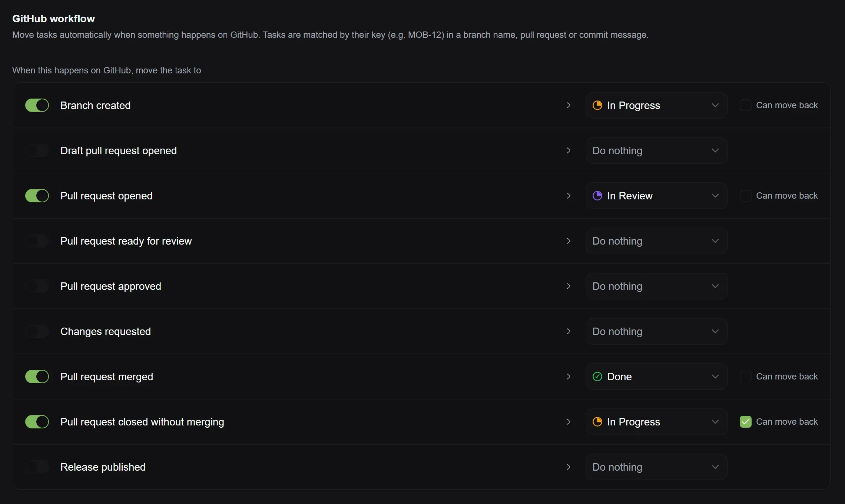Switch on the Pull request approved toggle
The height and width of the screenshot is (504, 845).
[37, 286]
